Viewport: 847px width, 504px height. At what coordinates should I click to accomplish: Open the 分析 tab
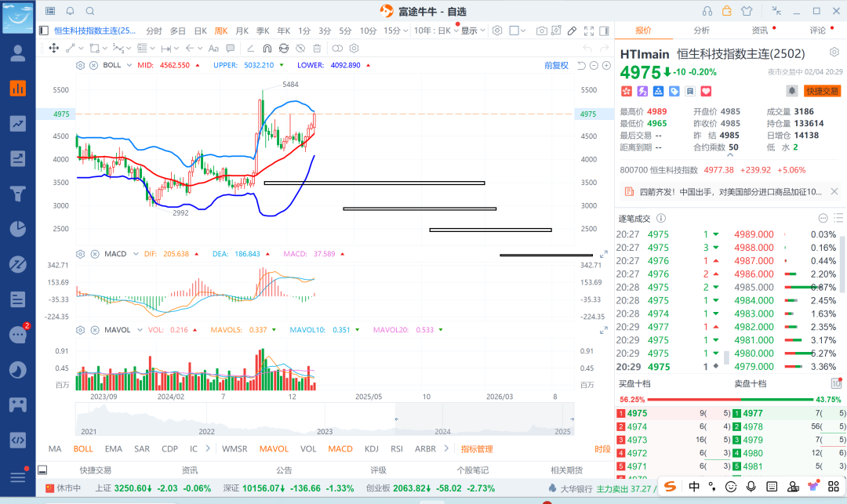[701, 31]
